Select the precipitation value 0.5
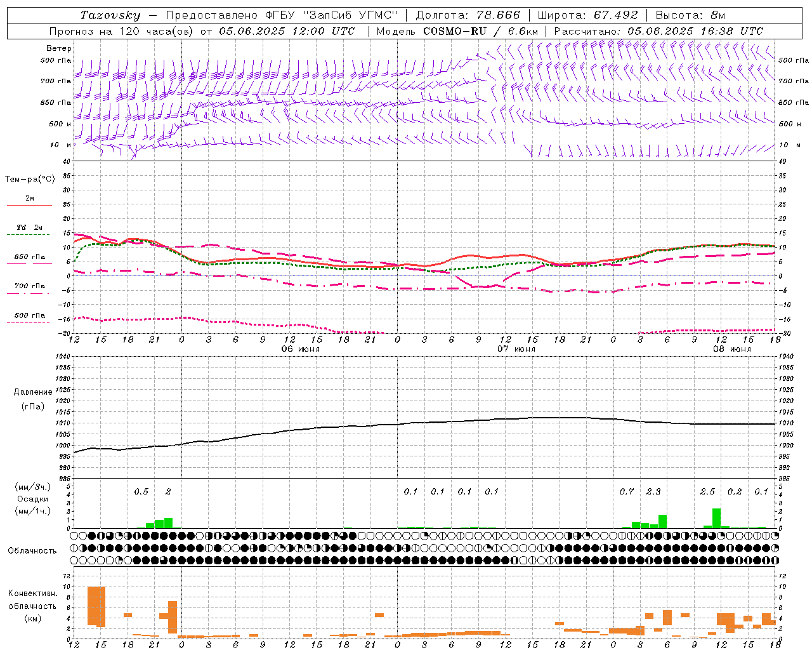The width and height of the screenshot is (812, 650). 141,491
